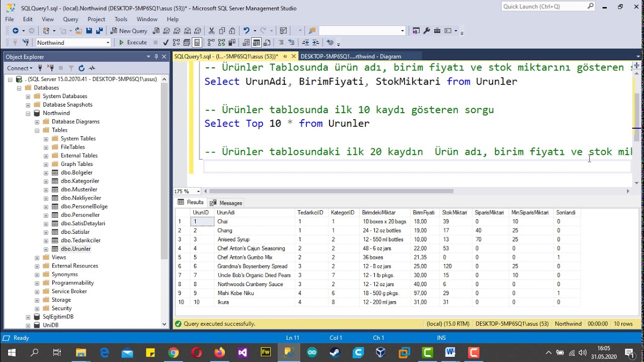Click the horizontal scrollbar of the query editor

click(x=331, y=191)
